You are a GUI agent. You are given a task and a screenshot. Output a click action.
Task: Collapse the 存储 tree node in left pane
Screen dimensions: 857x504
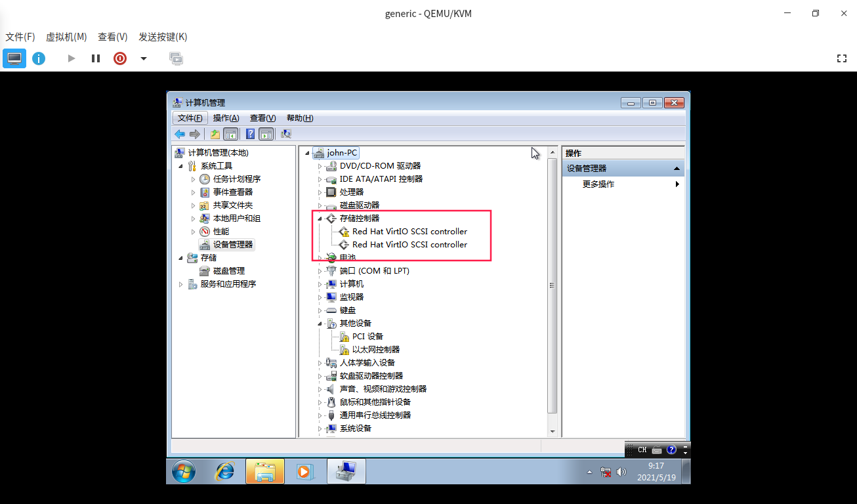coord(180,258)
